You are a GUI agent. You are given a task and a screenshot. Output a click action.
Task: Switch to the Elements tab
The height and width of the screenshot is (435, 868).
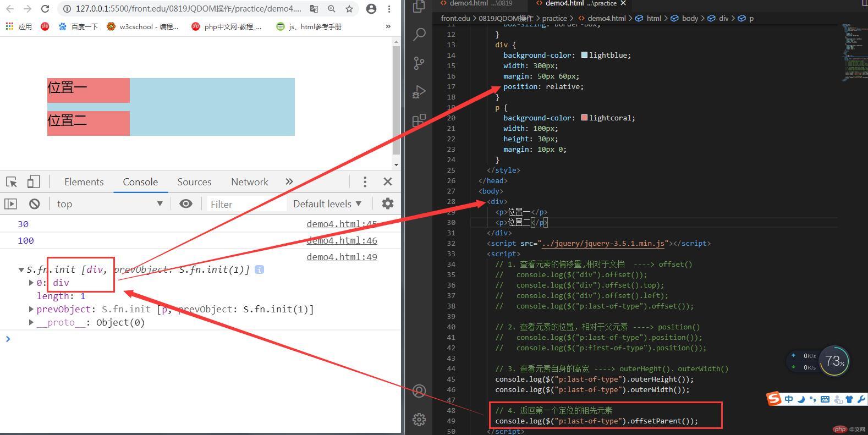pyautogui.click(x=84, y=182)
